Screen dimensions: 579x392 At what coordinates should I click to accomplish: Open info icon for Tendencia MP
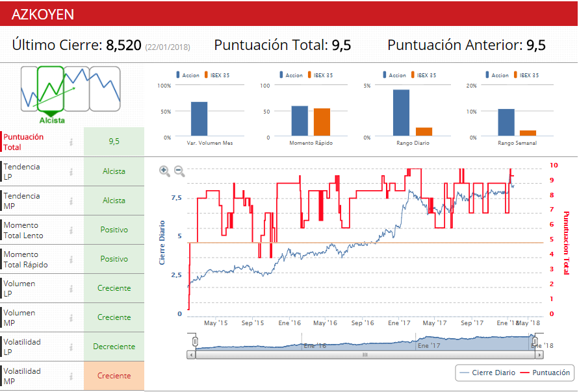tap(71, 201)
